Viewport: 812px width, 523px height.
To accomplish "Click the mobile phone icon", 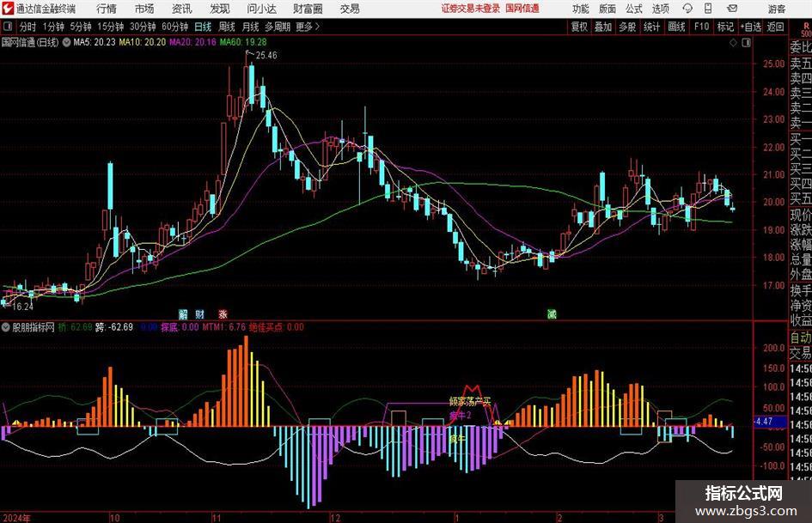I will coord(708,9).
